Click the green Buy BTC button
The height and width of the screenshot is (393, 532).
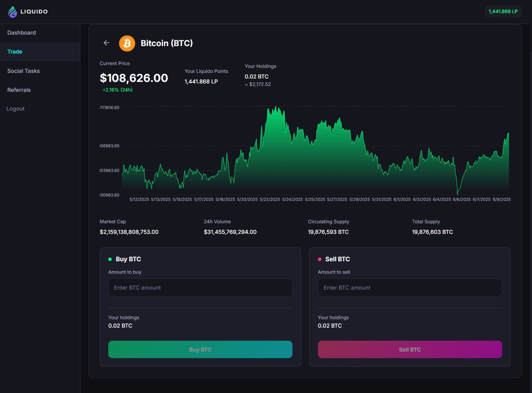tap(200, 350)
